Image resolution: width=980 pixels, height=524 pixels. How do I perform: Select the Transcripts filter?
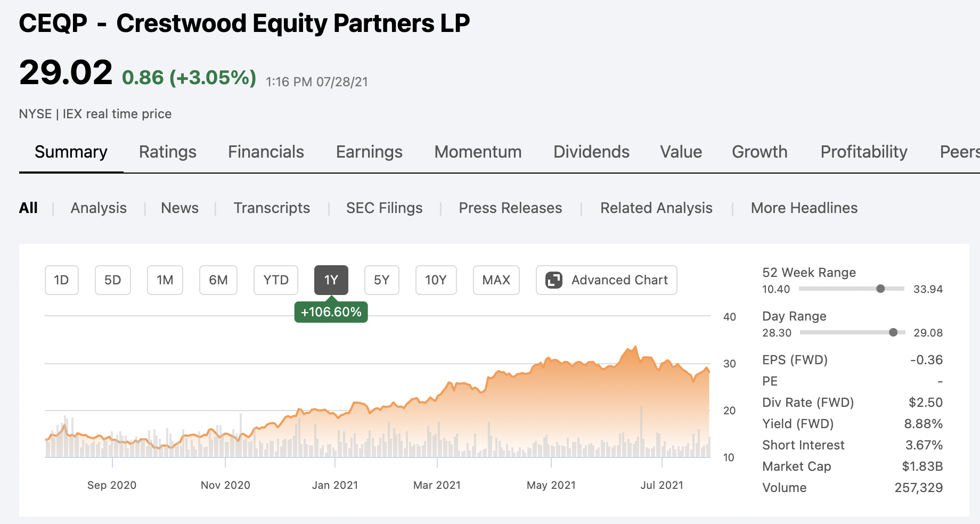coord(272,208)
